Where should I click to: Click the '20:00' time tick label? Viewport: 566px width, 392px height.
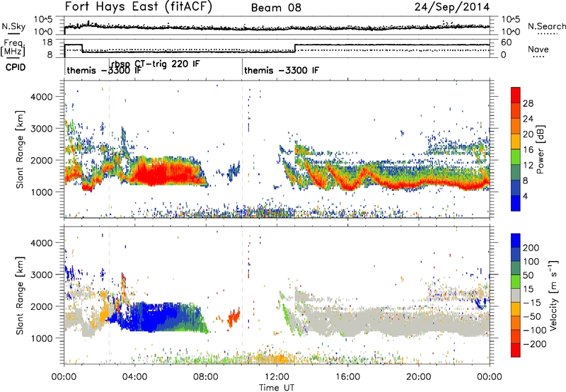pos(418,377)
